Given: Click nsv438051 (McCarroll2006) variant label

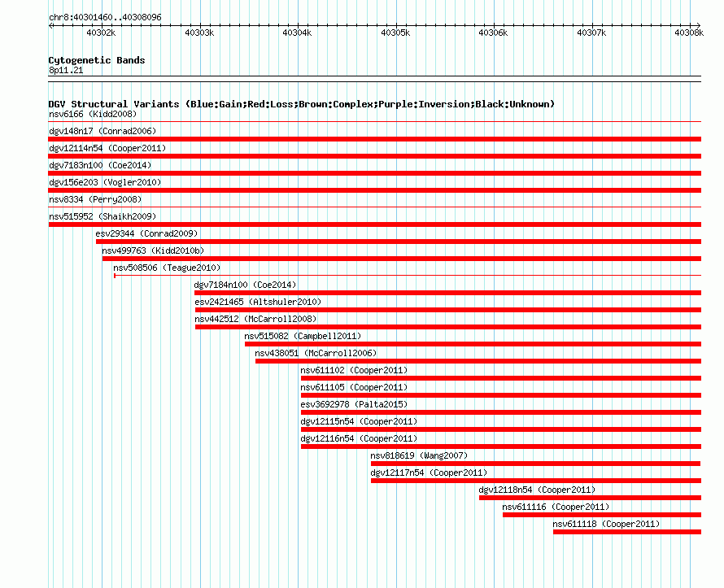Looking at the screenshot, I should tap(316, 353).
